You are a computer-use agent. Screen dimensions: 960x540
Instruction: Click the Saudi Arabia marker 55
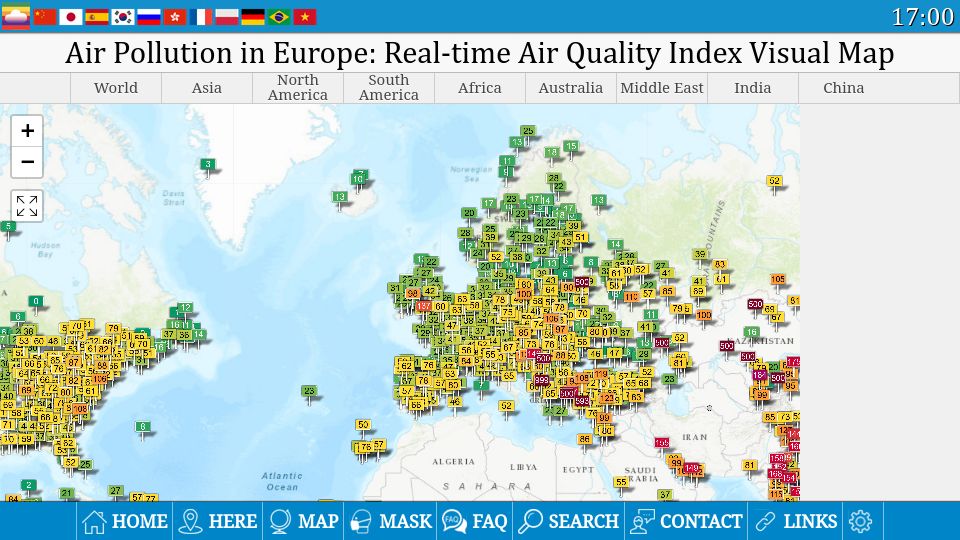tap(621, 482)
